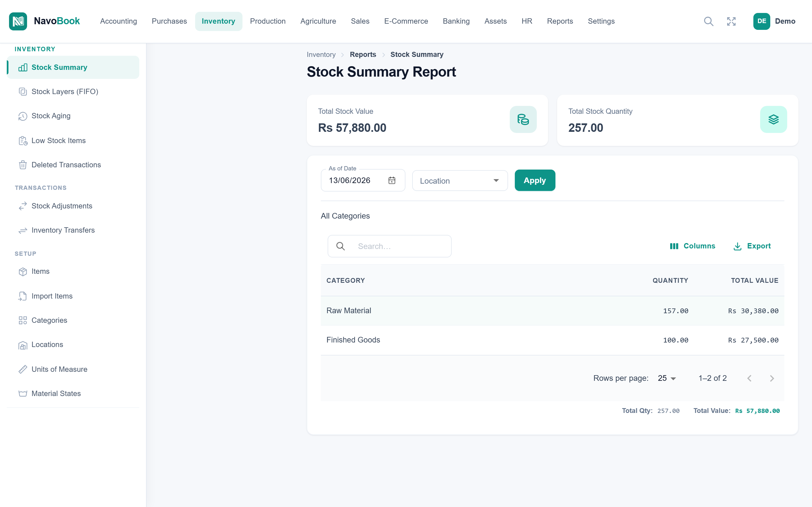This screenshot has height=507, width=812.
Task: Open the Columns chooser
Action: point(692,246)
